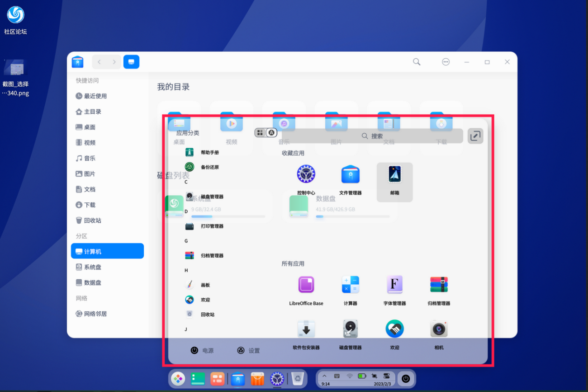Launch 软件包安装器 package installer
The height and width of the screenshot is (392, 588).
click(x=306, y=334)
